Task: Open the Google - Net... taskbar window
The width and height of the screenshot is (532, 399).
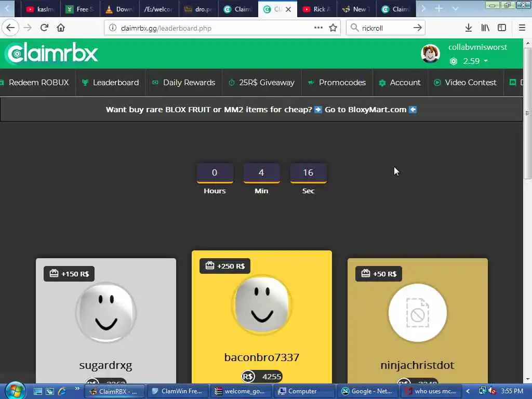Action: (367, 391)
